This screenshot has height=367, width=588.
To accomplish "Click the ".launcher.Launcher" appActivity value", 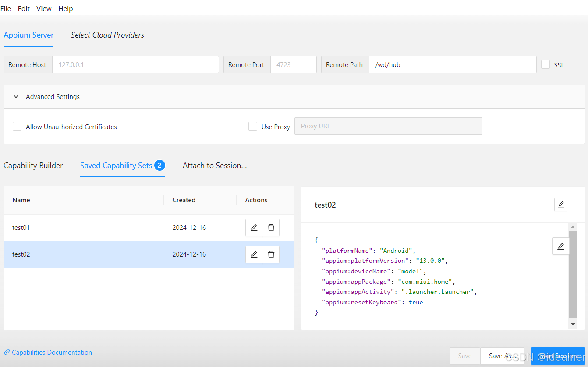I will [x=437, y=292].
